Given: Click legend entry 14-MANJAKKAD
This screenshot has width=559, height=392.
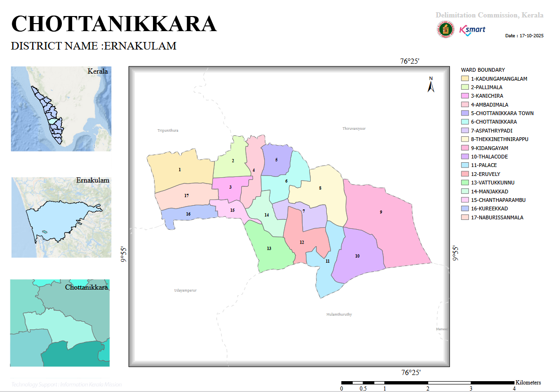Looking at the screenshot, I should coord(490,192).
